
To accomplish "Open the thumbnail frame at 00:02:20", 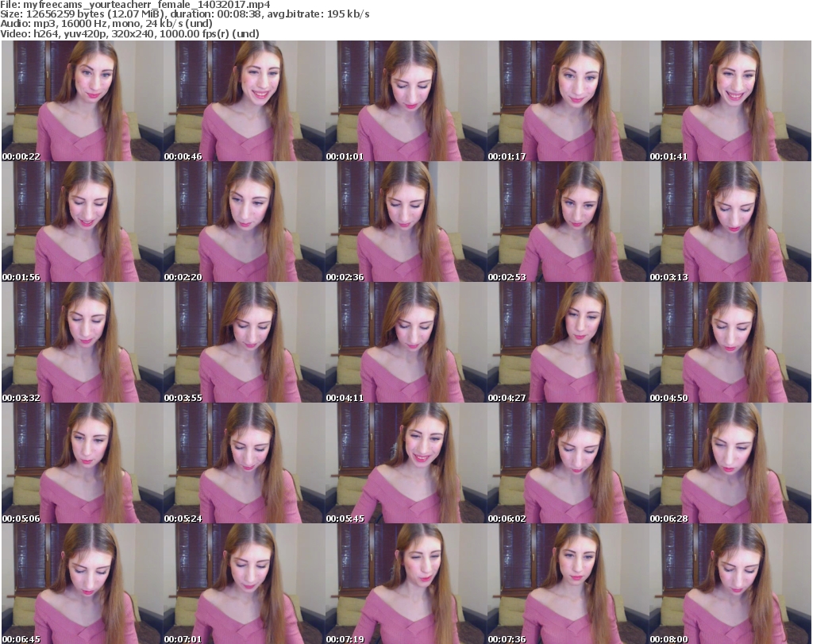I will tap(245, 222).
